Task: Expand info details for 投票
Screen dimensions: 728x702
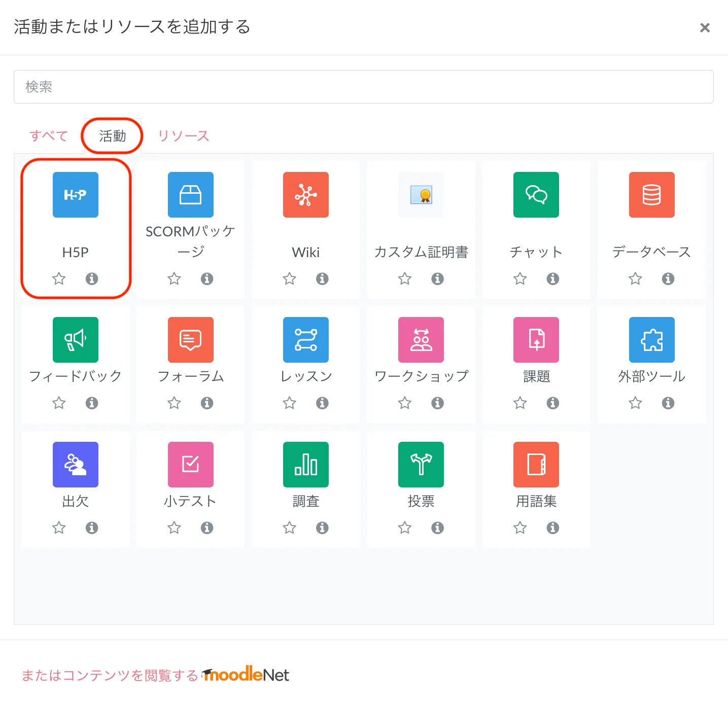Action: pyautogui.click(x=437, y=528)
